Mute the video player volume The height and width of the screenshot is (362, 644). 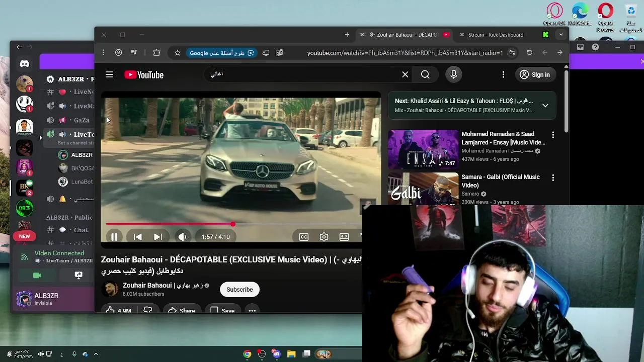click(x=182, y=237)
